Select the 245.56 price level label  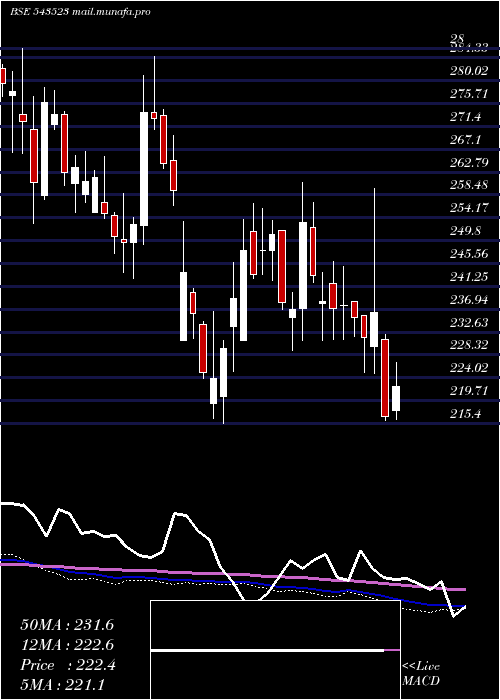point(469,254)
